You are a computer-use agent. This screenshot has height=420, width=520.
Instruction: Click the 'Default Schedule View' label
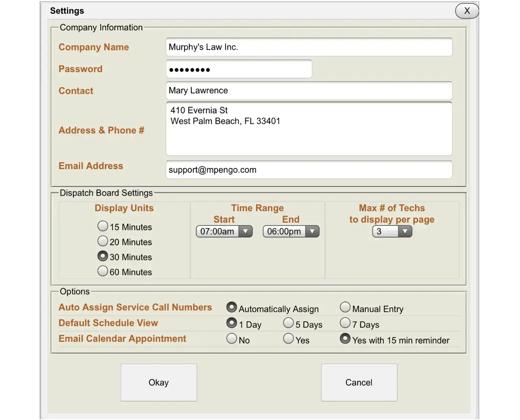(x=108, y=323)
